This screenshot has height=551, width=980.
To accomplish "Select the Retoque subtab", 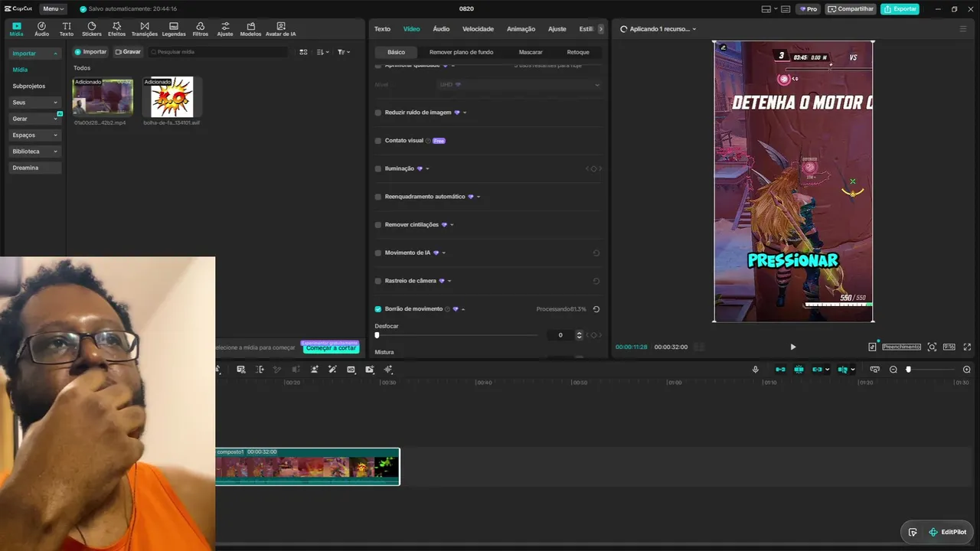I will 578,52.
